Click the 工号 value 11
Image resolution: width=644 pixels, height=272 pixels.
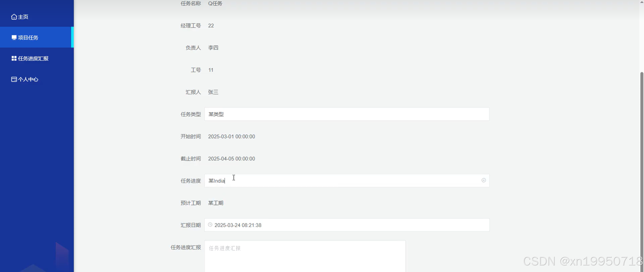211,70
